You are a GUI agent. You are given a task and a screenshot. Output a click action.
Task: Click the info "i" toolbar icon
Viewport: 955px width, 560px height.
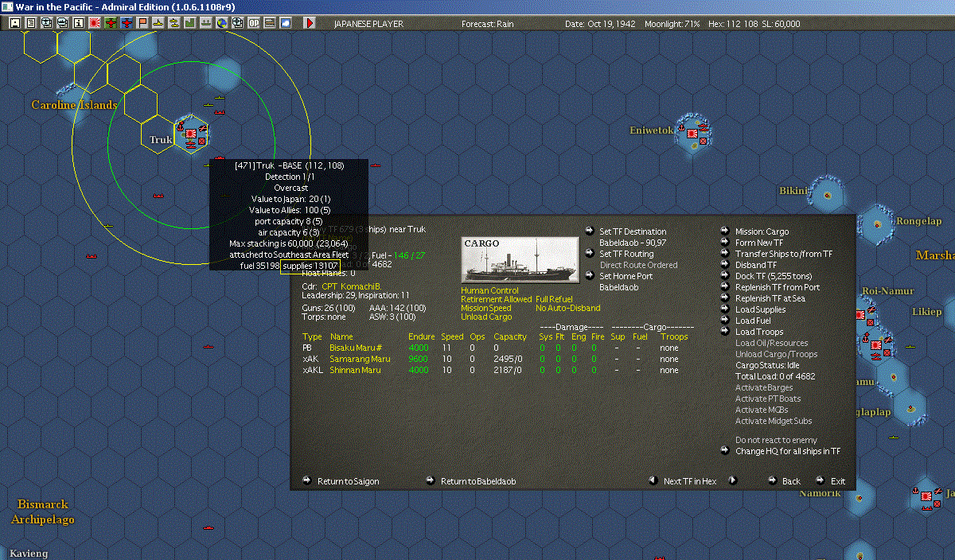(x=78, y=23)
